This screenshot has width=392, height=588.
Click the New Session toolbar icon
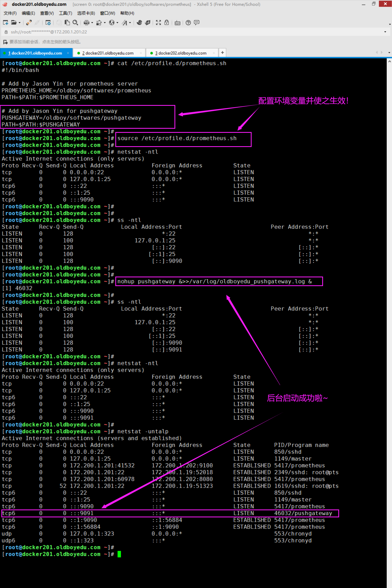pyautogui.click(x=5, y=23)
